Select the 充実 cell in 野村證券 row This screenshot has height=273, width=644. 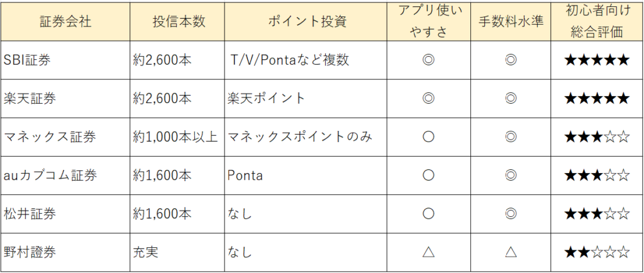coord(145,252)
